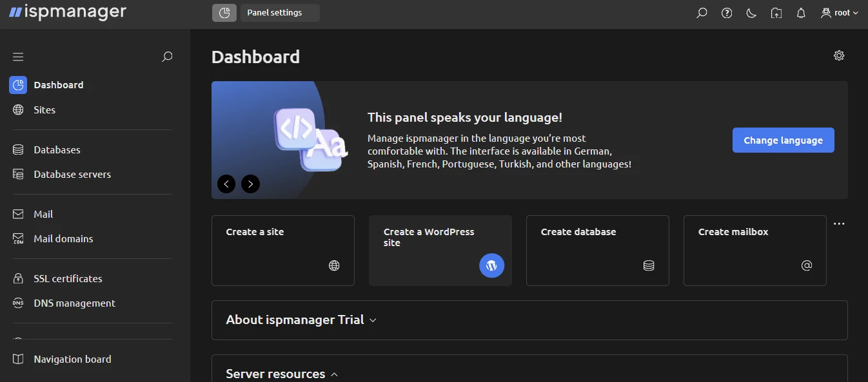Toggle dark mode with the moon icon
Screen dimensions: 868x382
[x=751, y=12]
